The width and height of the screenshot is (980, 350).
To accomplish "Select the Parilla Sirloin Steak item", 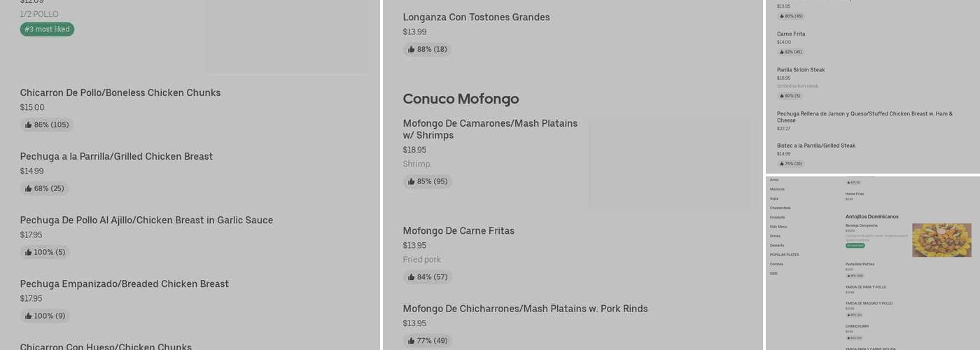I will click(801, 70).
